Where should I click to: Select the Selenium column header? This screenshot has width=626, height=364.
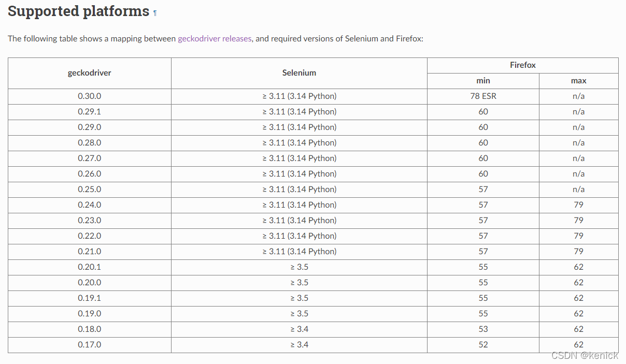point(299,73)
